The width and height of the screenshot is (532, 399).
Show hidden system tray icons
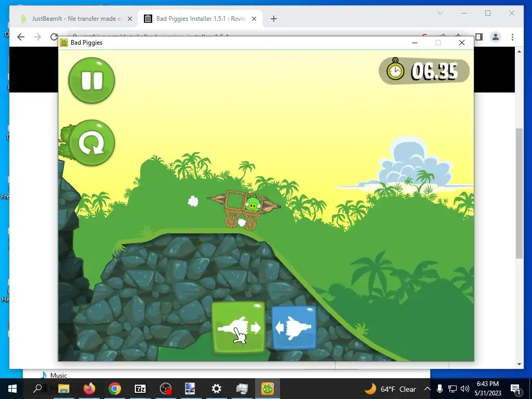coord(427,389)
